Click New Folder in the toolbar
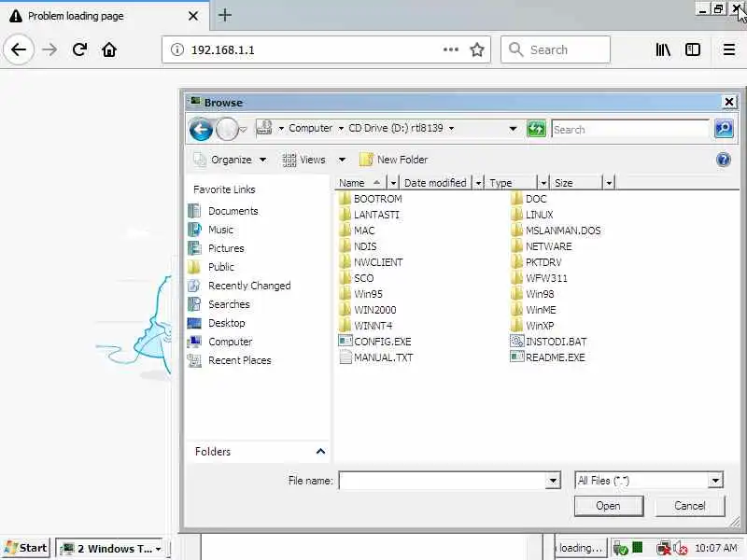The height and width of the screenshot is (560, 747). point(393,160)
